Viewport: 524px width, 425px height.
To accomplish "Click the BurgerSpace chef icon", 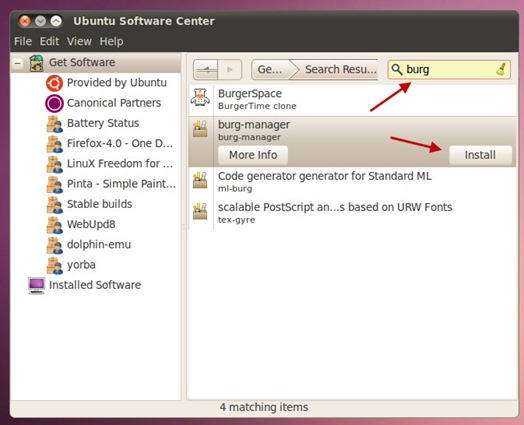I will (x=200, y=98).
